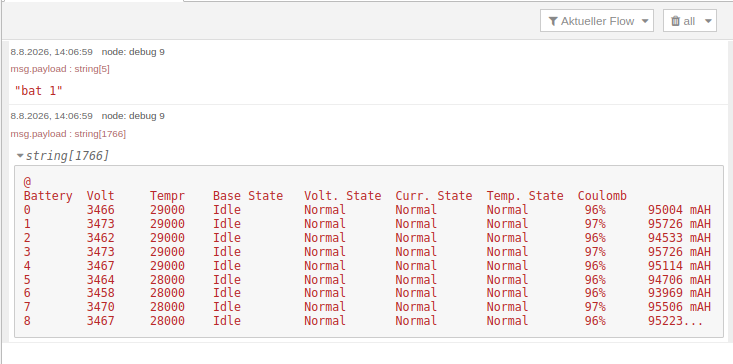The height and width of the screenshot is (364, 733).
Task: Click the 95004 mAH capacity value
Action: coord(679,210)
